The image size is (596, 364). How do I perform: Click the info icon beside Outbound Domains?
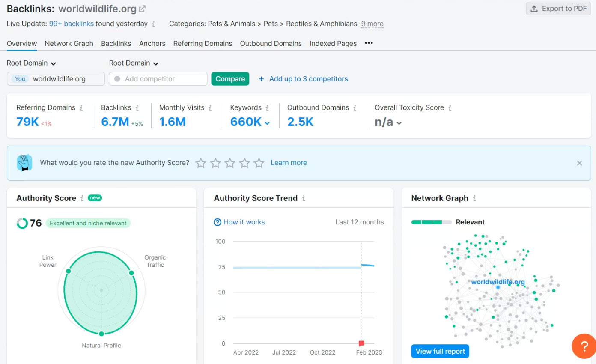355,108
